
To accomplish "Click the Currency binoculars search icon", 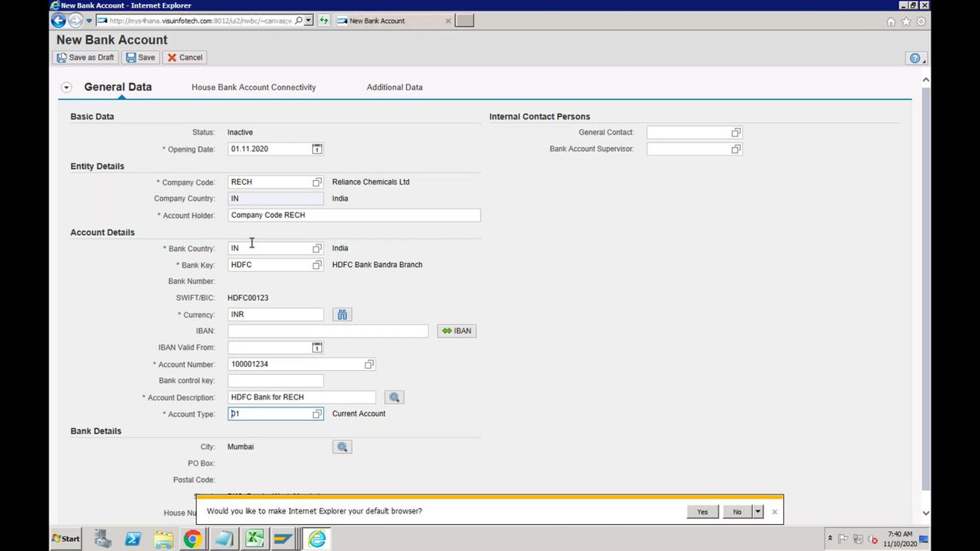I will coord(342,314).
